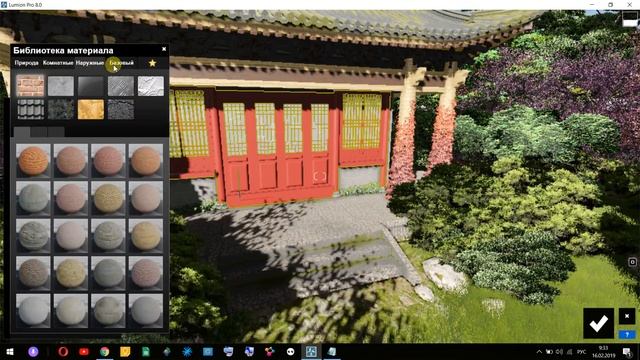The width and height of the screenshot is (640, 360).
Task: Open the roof tiles material category
Action: 30,109
